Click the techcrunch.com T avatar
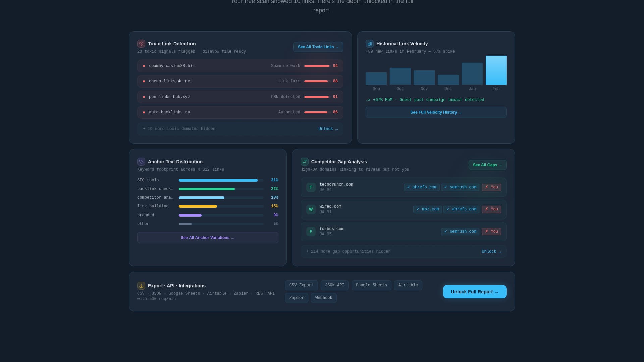This screenshot has width=644, height=362. (311, 187)
